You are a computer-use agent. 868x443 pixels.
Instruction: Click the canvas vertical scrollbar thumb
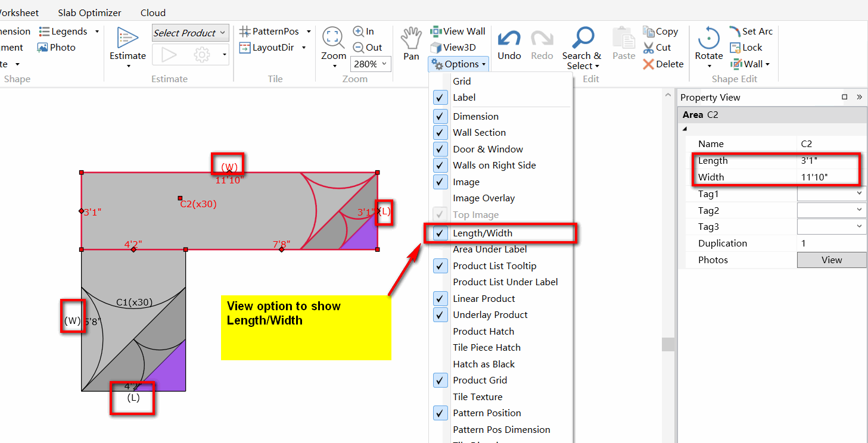[668, 344]
